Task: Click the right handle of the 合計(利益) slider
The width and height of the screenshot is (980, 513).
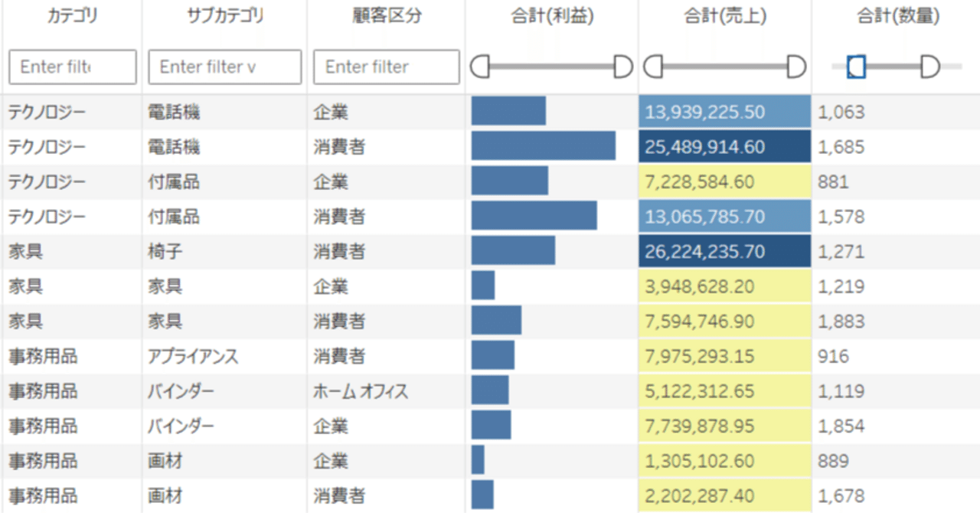Action: tap(622, 67)
